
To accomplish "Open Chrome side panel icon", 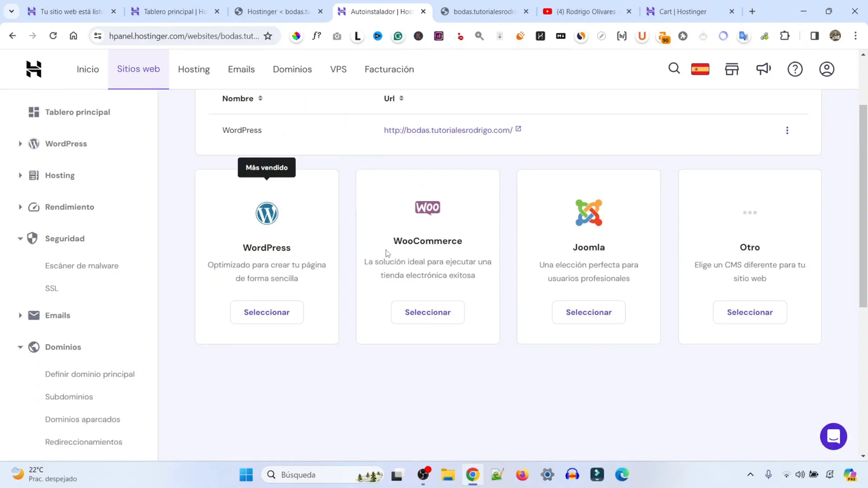I will coord(814,36).
